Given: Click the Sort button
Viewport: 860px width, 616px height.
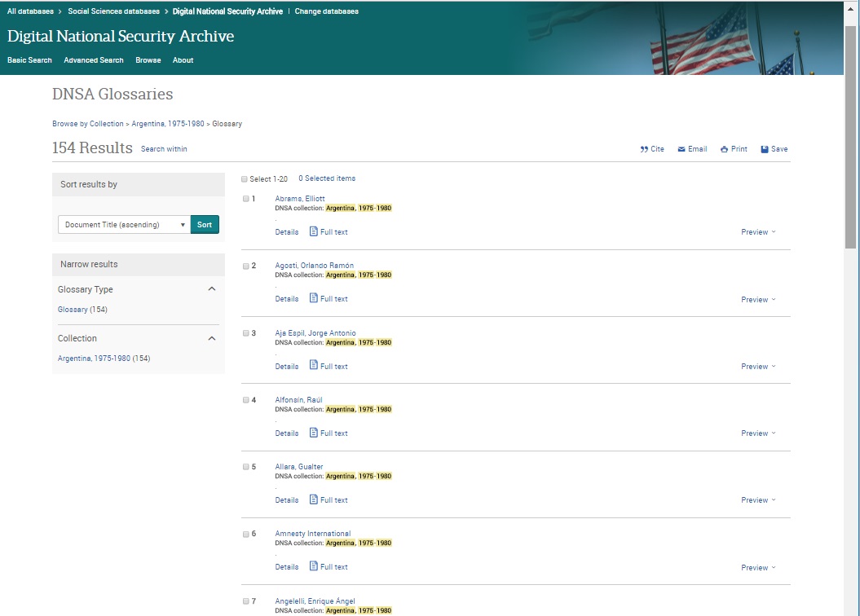Looking at the screenshot, I should click(x=205, y=225).
